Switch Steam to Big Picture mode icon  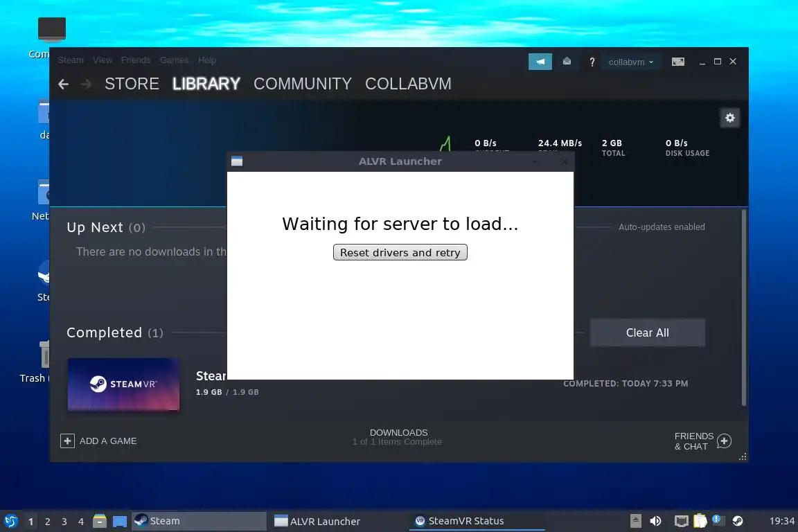click(678, 62)
